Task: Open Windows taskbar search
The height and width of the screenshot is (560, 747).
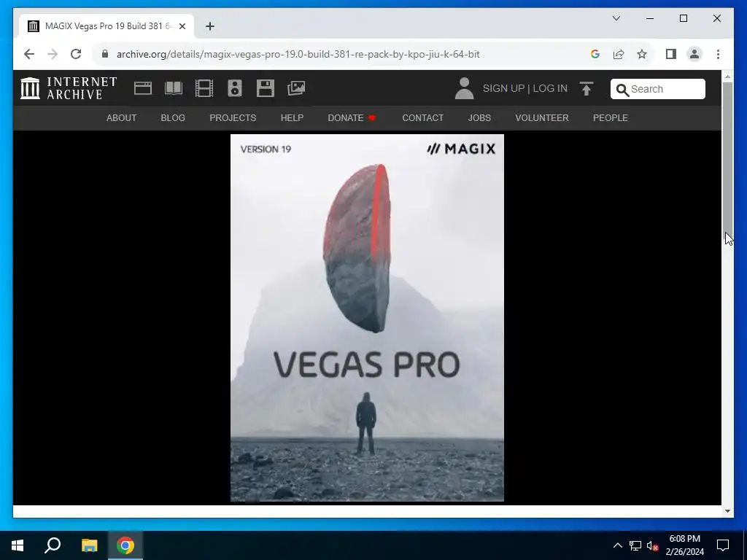Action: (53, 545)
